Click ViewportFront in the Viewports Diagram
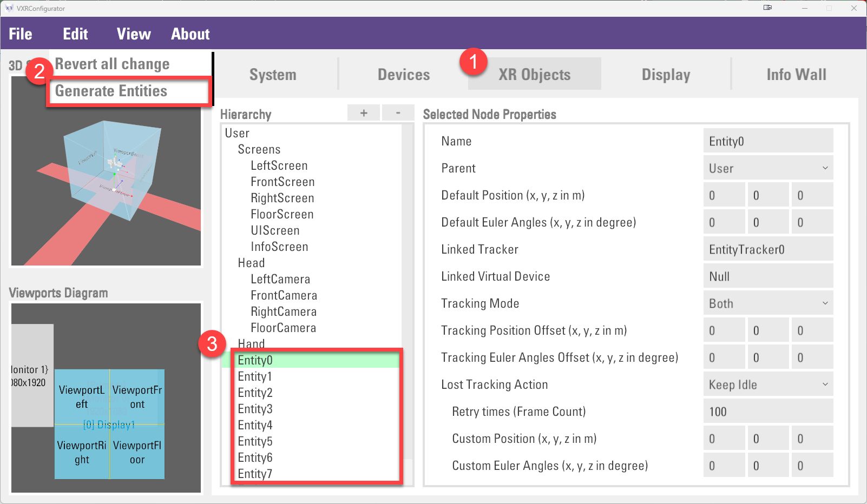This screenshot has width=867, height=504. tap(137, 397)
